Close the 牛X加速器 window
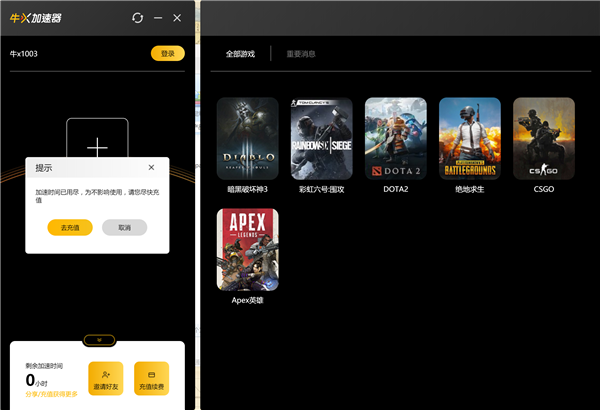Screen dimensions: 600x410 (177, 18)
